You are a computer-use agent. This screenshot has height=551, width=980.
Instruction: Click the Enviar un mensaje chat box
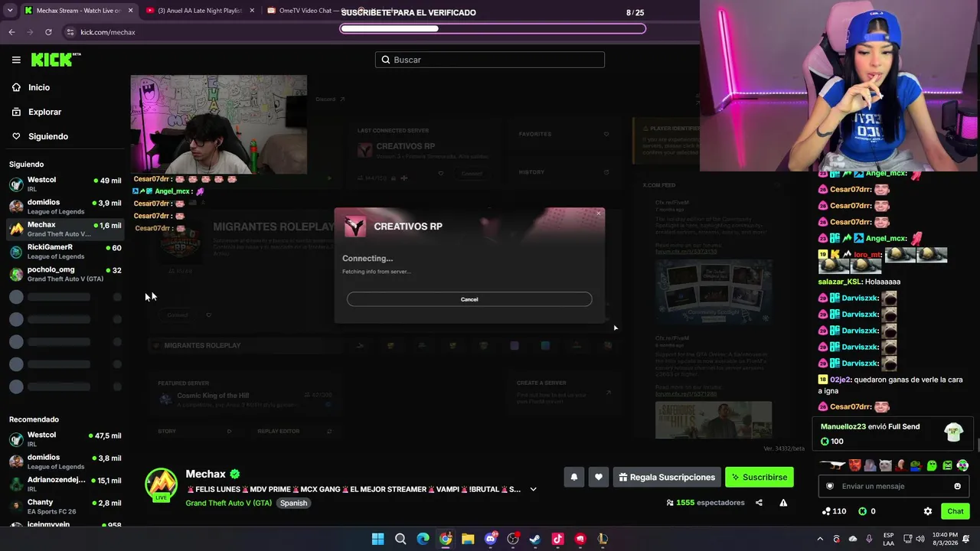coord(893,486)
